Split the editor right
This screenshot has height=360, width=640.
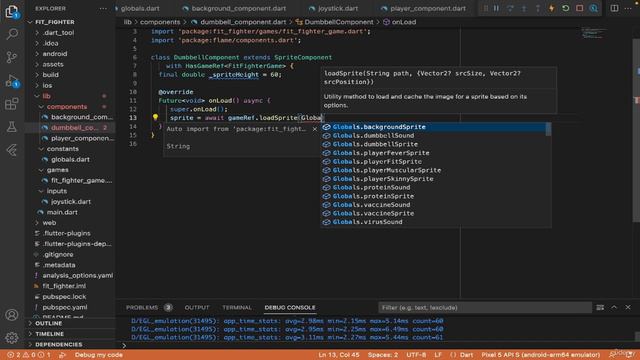pyautogui.click(x=614, y=8)
